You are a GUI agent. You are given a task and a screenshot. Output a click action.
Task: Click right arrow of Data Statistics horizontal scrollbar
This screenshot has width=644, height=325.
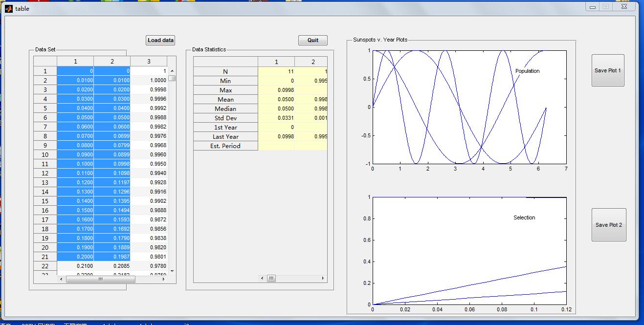pos(323,279)
